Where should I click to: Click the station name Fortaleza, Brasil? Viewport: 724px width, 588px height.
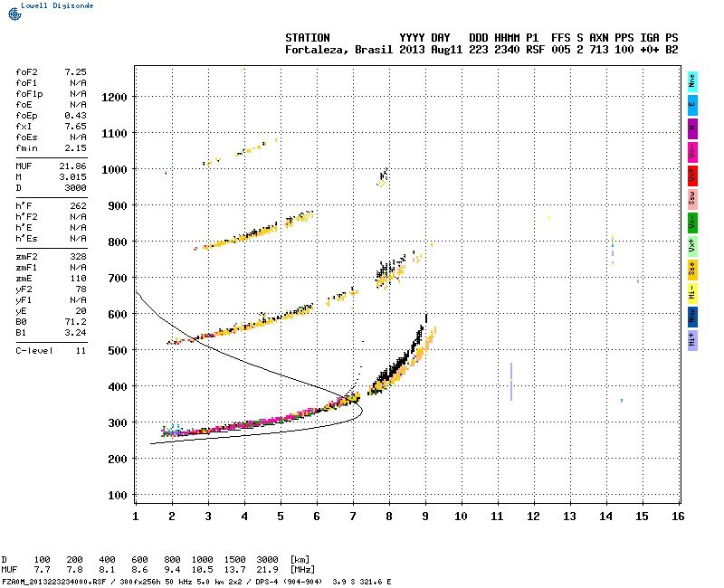pyautogui.click(x=338, y=50)
